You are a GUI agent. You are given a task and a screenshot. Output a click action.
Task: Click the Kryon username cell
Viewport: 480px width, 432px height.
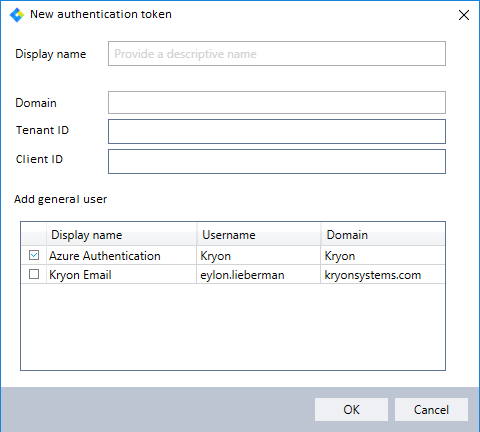[x=215, y=256]
